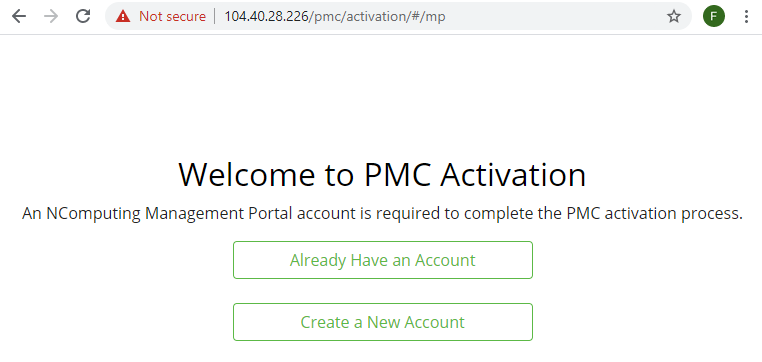The height and width of the screenshot is (362, 762).
Task: Focus the empty space in the address bar
Action: click(x=554, y=17)
